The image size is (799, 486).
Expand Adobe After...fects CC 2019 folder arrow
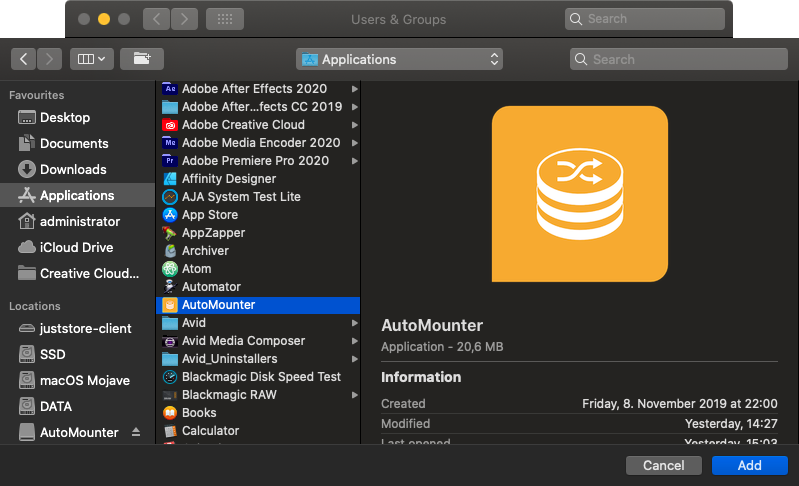pyautogui.click(x=355, y=107)
